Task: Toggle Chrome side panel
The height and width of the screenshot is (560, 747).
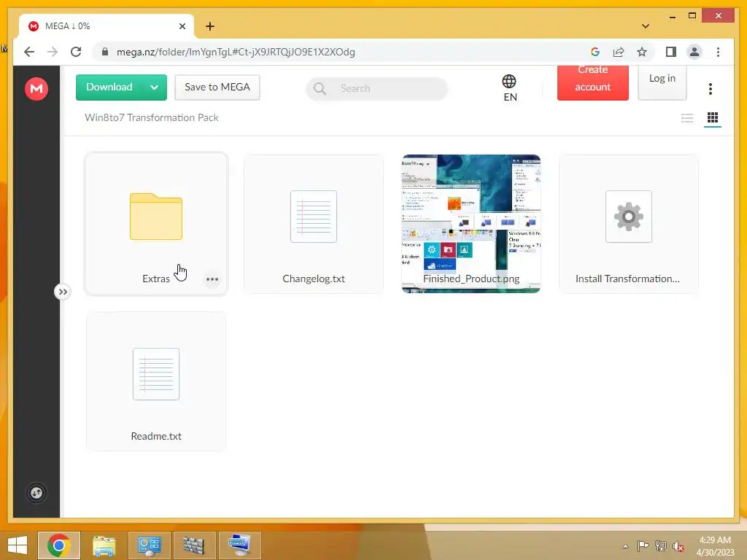Action: (x=671, y=52)
